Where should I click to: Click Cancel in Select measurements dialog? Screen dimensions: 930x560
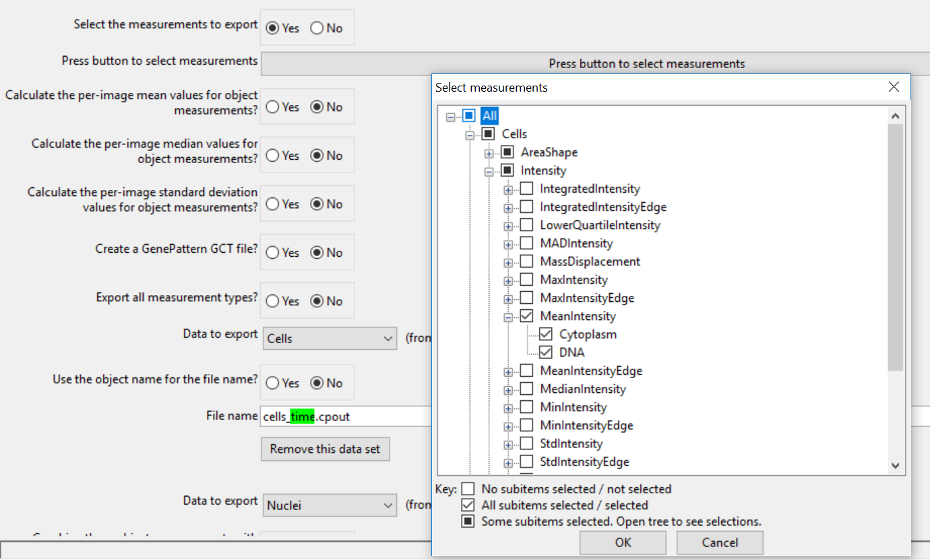click(719, 542)
